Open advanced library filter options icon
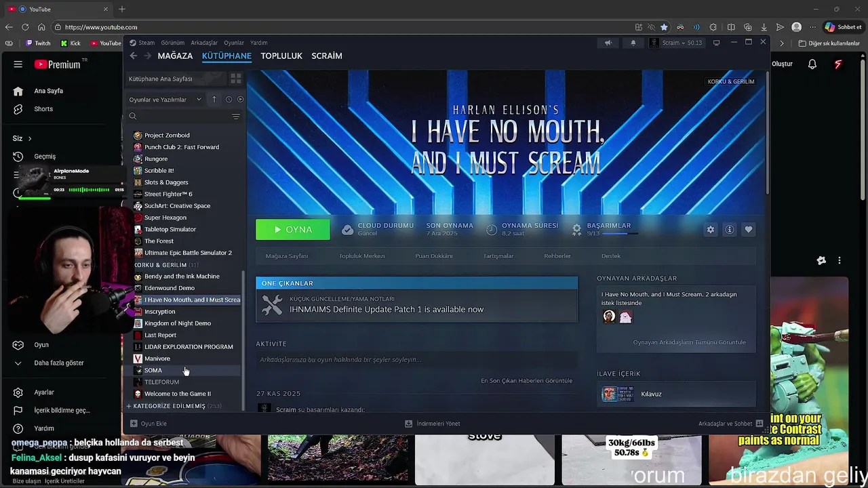The image size is (868, 488). pyautogui.click(x=236, y=117)
